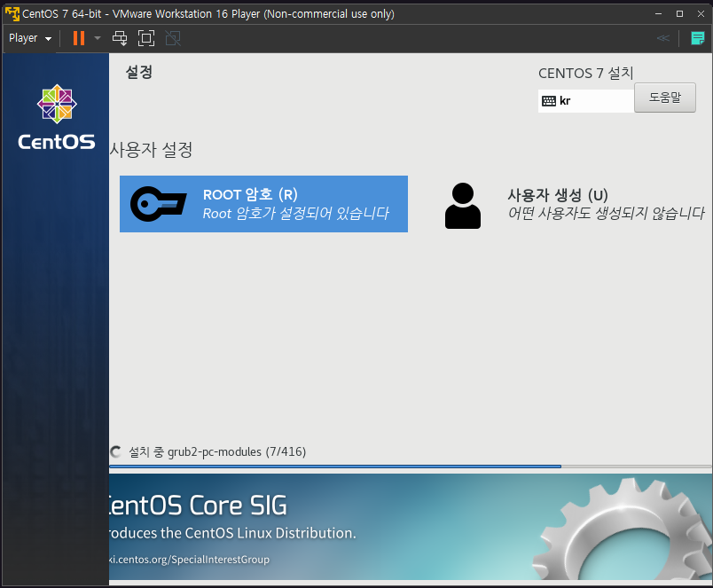Open the VMware notes message icon
713x588 pixels.
[697, 38]
